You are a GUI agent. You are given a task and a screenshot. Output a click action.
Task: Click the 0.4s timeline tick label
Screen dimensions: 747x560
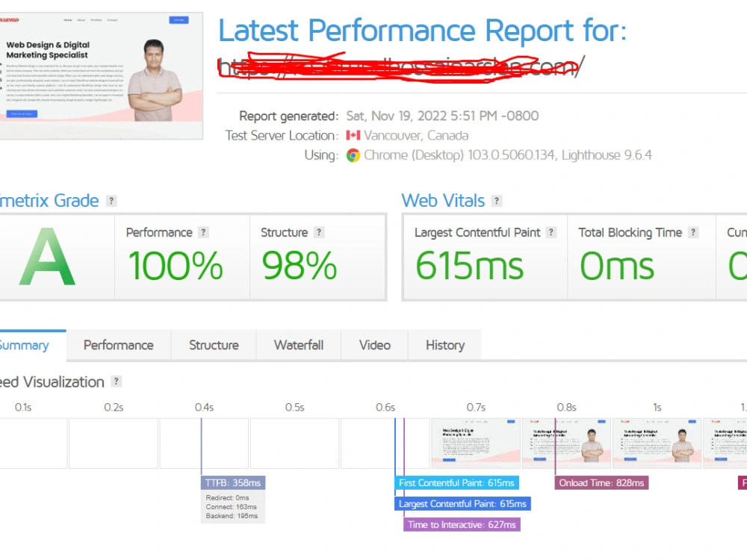(204, 408)
